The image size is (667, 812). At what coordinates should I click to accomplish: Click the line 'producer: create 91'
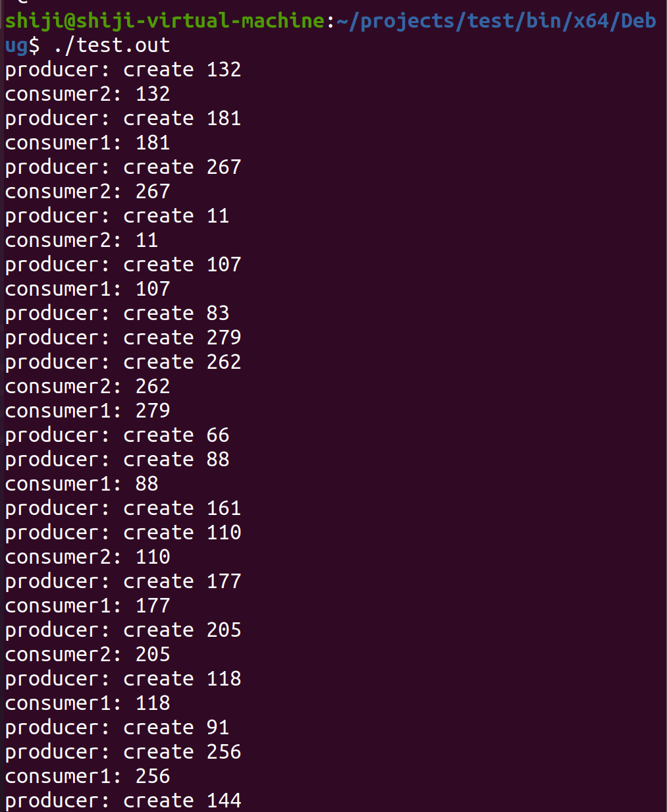click(x=117, y=728)
